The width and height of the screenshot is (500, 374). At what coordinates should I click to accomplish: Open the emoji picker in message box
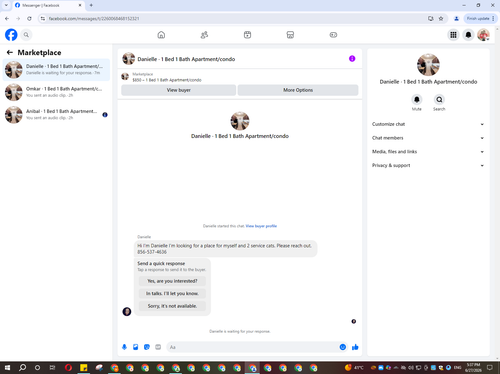pyautogui.click(x=343, y=347)
